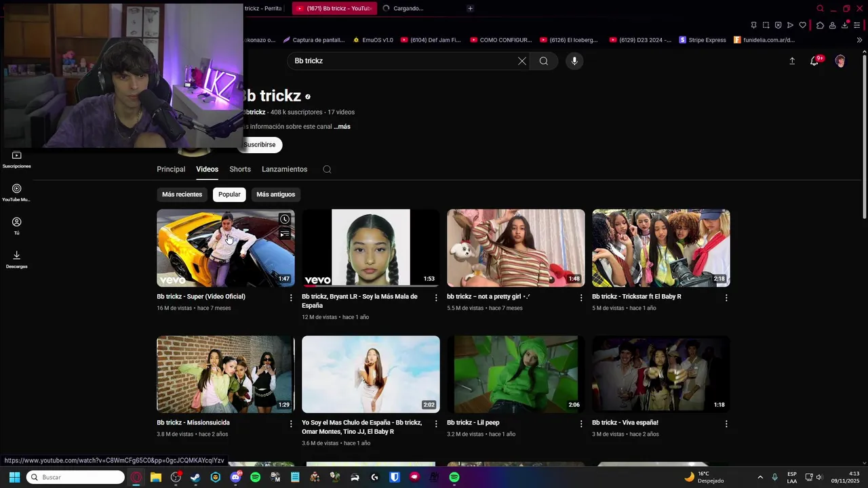Open YouTube notifications bell
Viewport: 868px width, 488px height.
click(814, 61)
